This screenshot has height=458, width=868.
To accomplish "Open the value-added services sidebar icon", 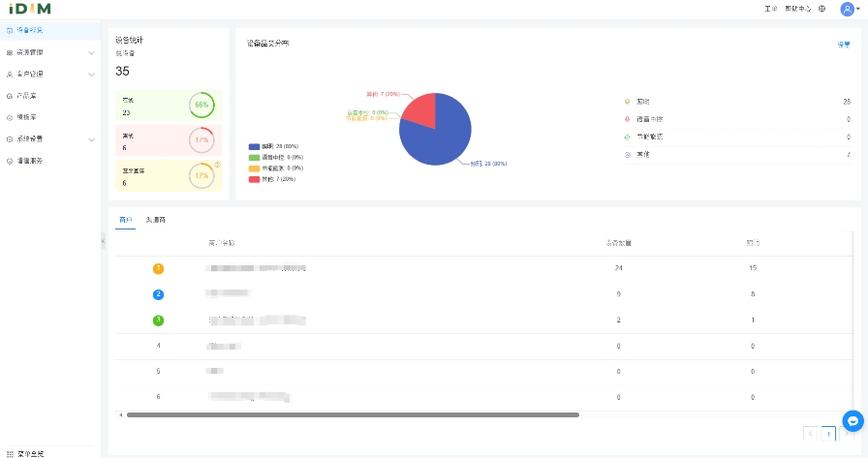I will pyautogui.click(x=10, y=161).
